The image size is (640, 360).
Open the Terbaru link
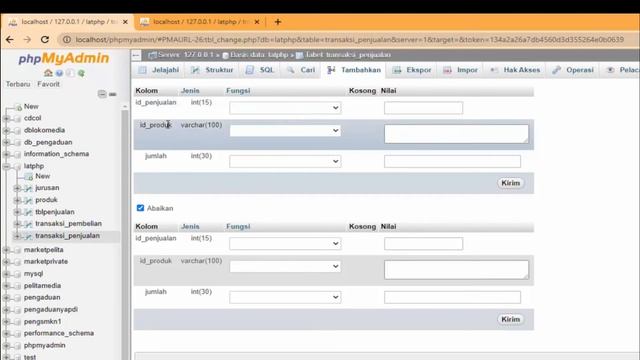(18, 84)
